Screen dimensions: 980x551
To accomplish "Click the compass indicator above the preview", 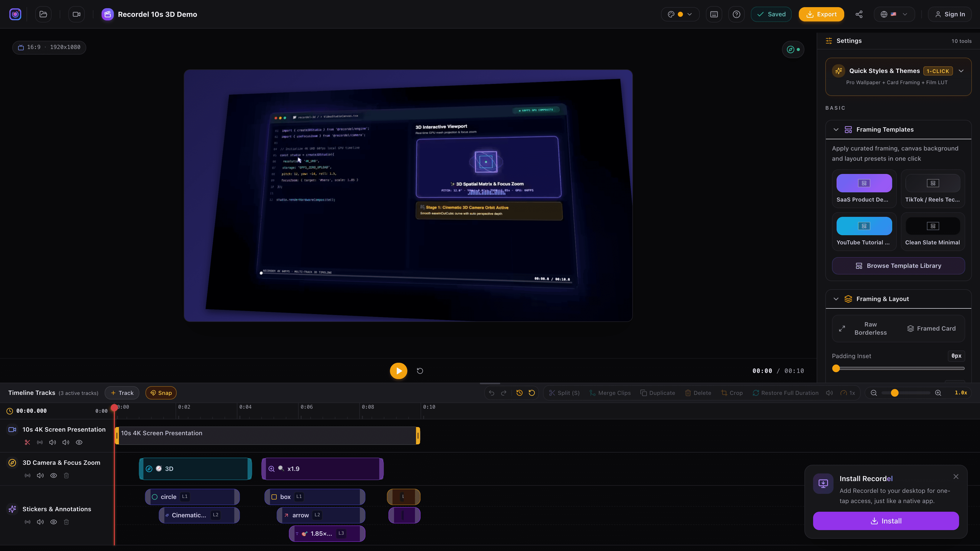I will [793, 49].
